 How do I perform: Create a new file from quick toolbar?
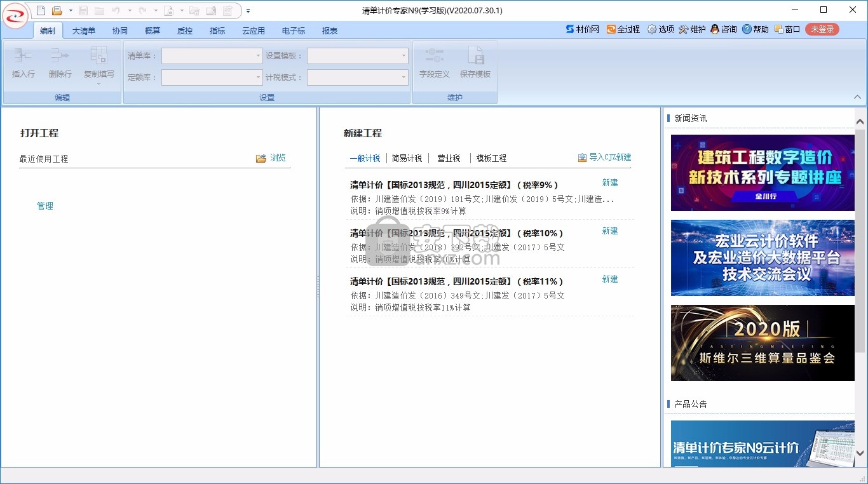(41, 11)
